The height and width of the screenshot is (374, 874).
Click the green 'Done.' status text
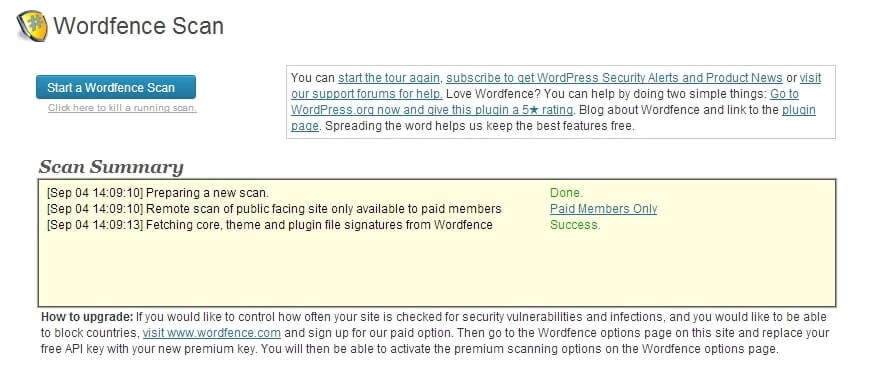pos(566,193)
